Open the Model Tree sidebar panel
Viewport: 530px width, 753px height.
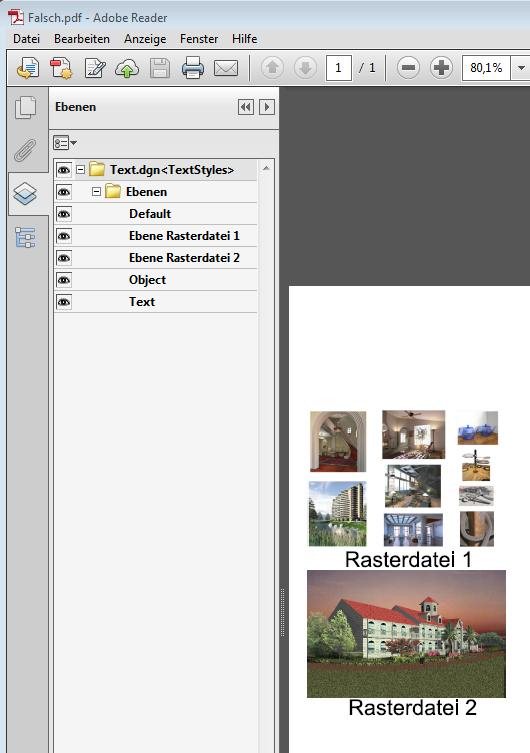[25, 237]
